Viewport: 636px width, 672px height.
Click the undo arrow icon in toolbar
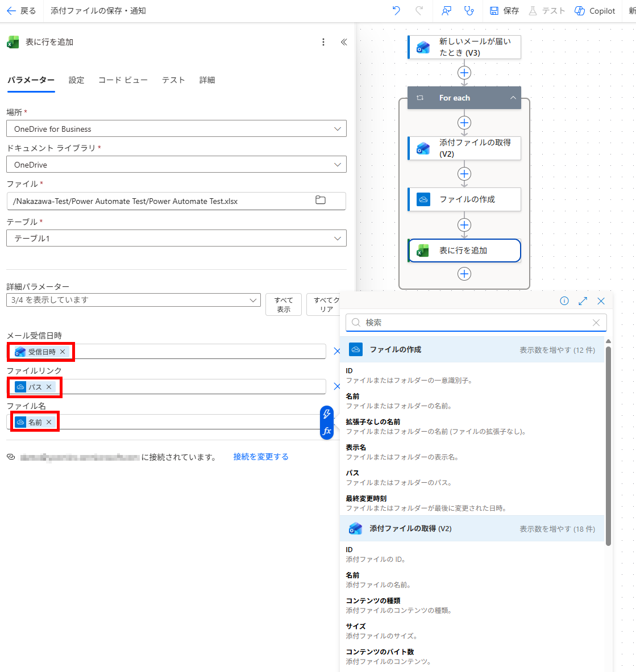pyautogui.click(x=396, y=11)
